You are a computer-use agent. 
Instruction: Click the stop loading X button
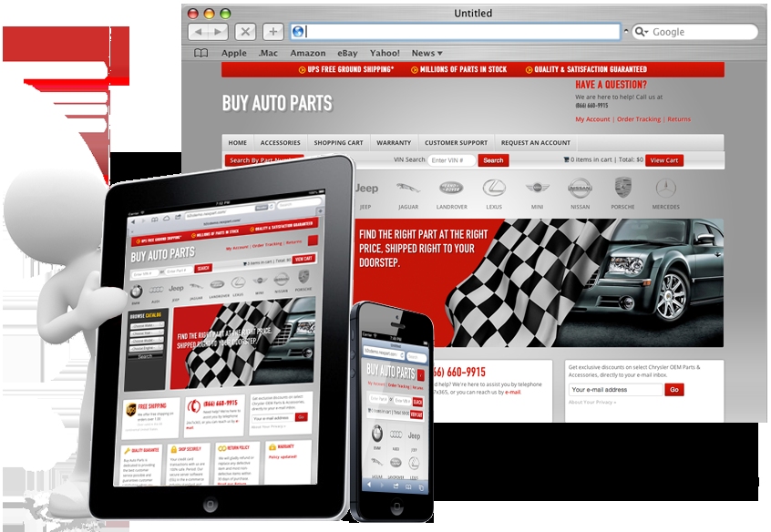click(x=245, y=32)
